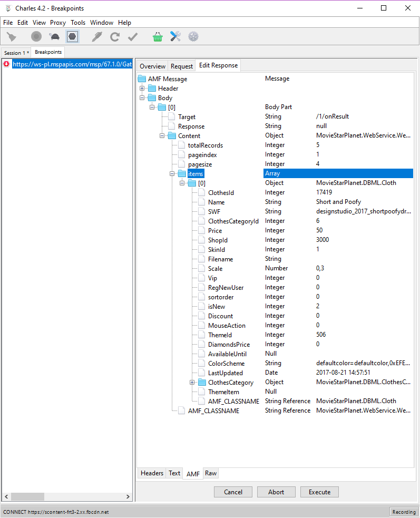This screenshot has width=420, height=518.
Task: Click the Abort button
Action: click(276, 492)
